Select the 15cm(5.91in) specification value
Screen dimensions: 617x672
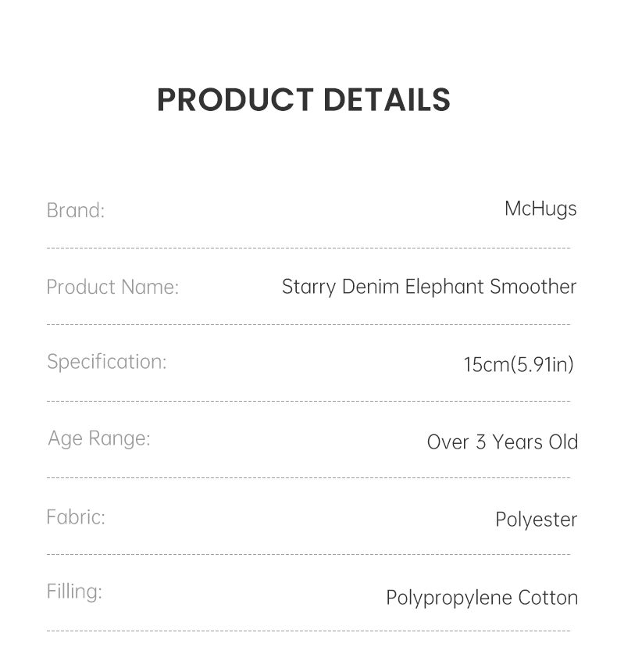click(x=519, y=364)
